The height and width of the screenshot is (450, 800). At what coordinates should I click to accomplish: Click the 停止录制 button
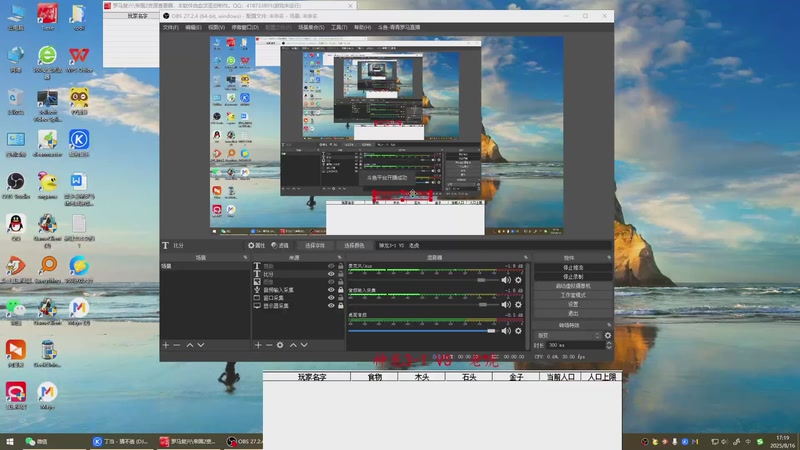coord(573,277)
